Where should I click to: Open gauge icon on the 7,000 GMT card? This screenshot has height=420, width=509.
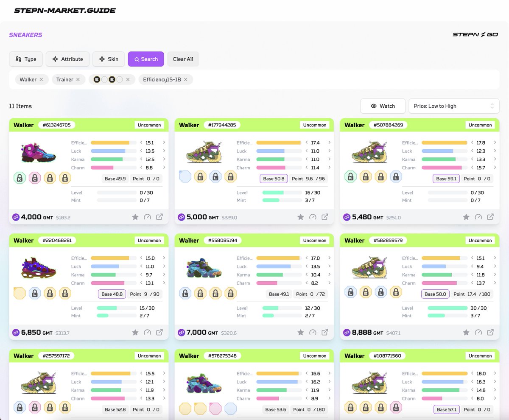click(313, 333)
